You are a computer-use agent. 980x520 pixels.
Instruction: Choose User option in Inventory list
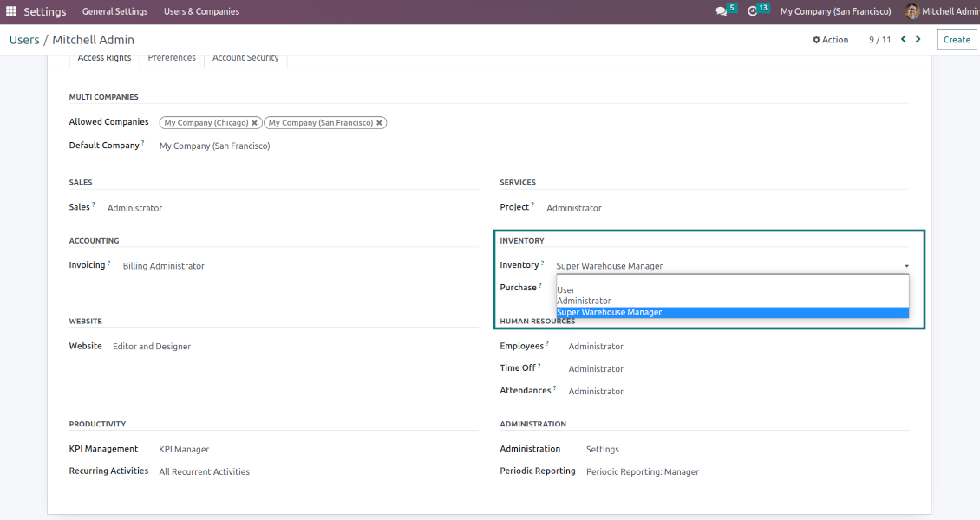point(566,290)
